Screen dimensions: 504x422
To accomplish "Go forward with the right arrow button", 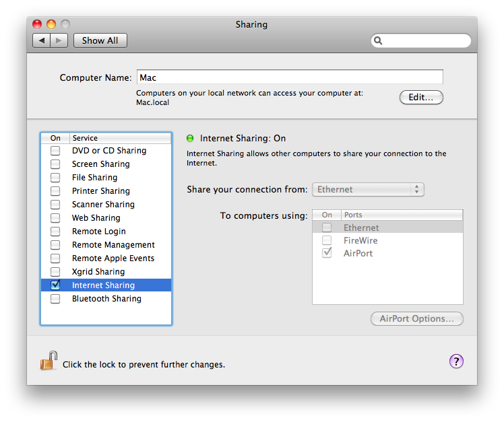I will tap(59, 40).
